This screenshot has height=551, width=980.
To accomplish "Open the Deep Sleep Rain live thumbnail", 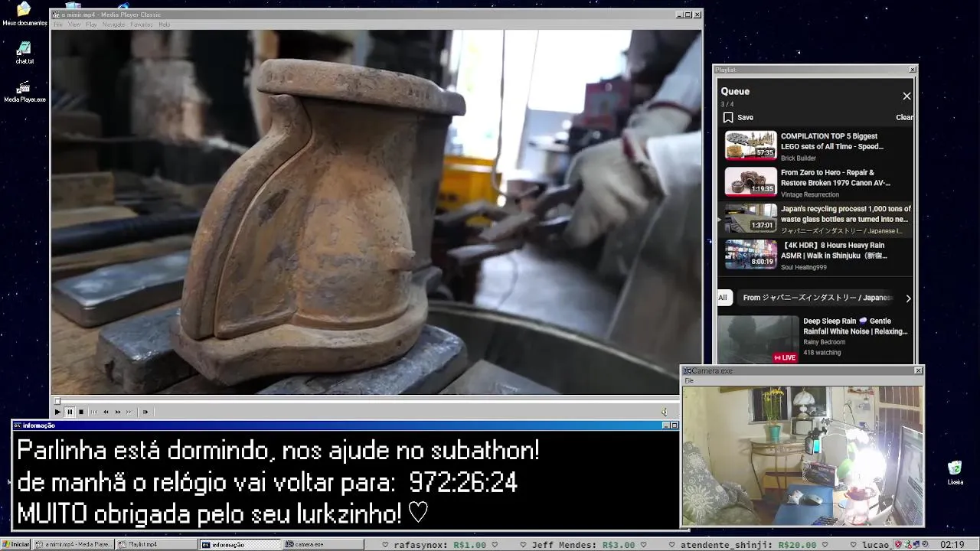I will [758, 339].
